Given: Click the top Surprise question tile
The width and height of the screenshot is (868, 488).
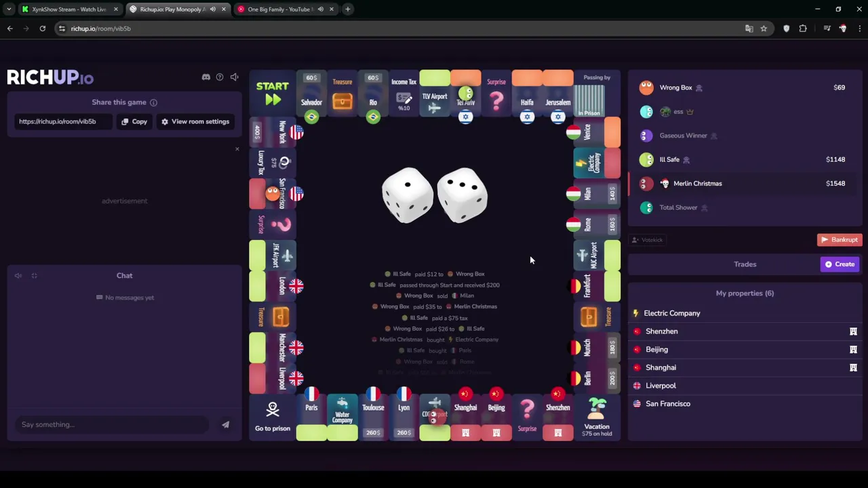Looking at the screenshot, I should (x=496, y=94).
